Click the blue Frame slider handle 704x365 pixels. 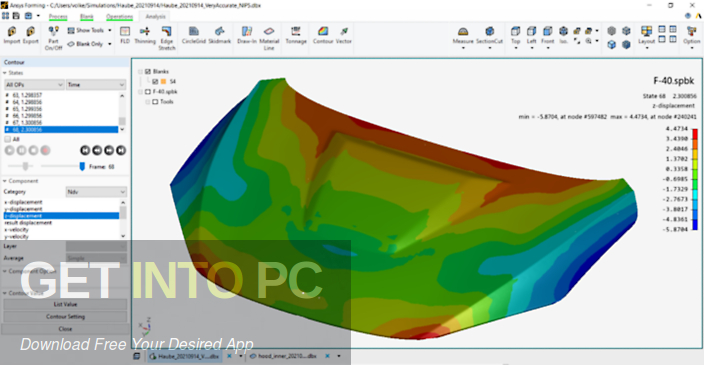coord(82,167)
